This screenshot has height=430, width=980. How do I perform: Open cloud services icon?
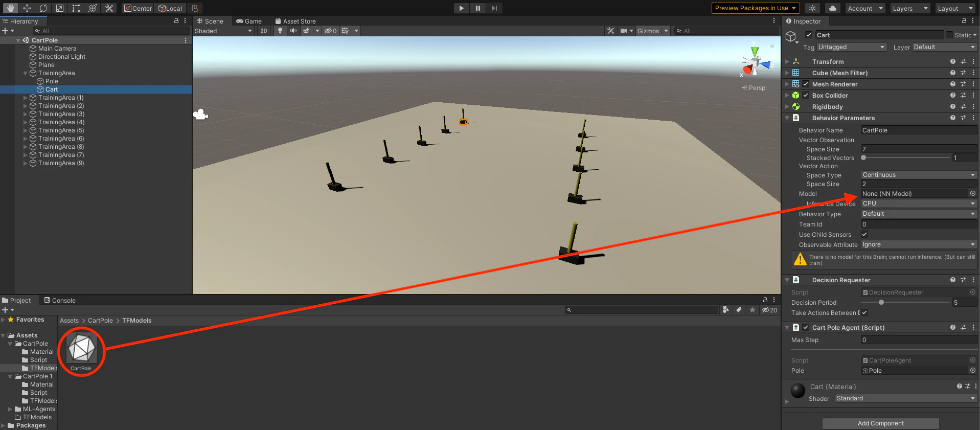pos(833,8)
